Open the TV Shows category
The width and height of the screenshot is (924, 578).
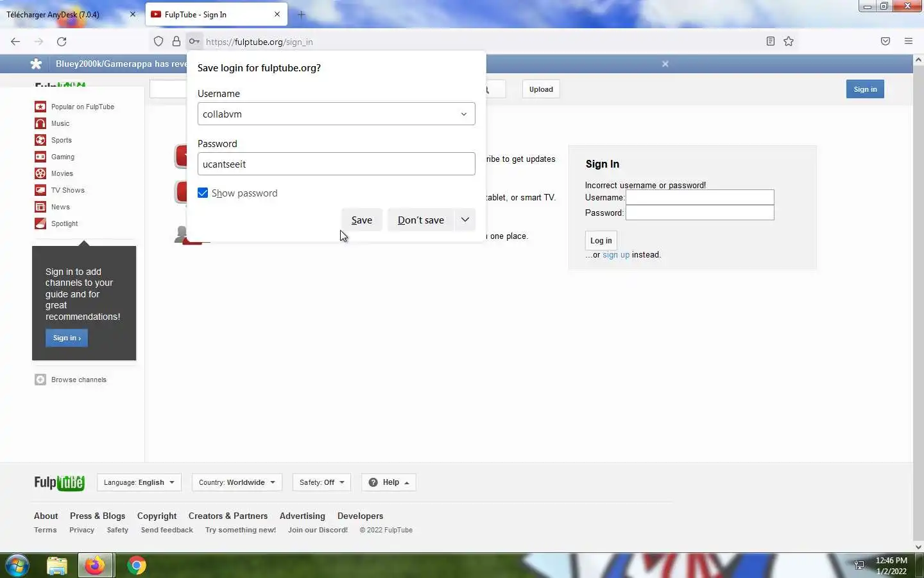click(x=68, y=190)
